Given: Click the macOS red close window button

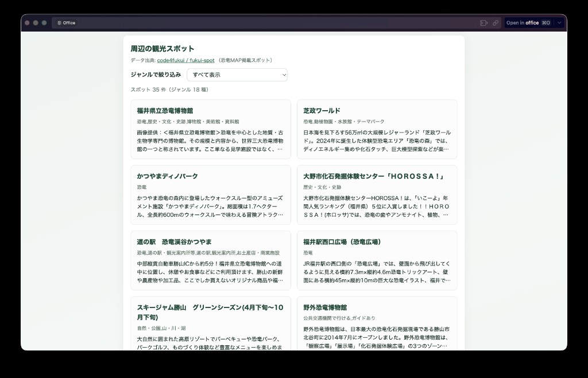Looking at the screenshot, I should click(27, 23).
